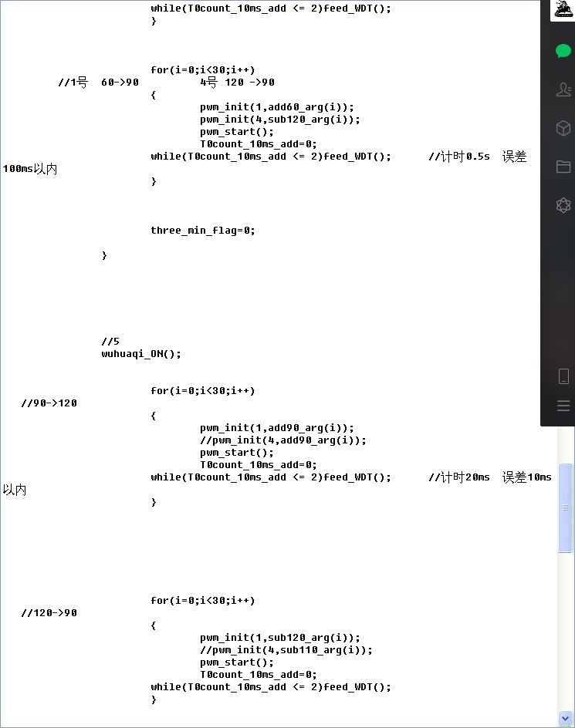The width and height of the screenshot is (575, 728).
Task: Click the pwm_init(1,add60_arg(i)); line
Action: [277, 107]
